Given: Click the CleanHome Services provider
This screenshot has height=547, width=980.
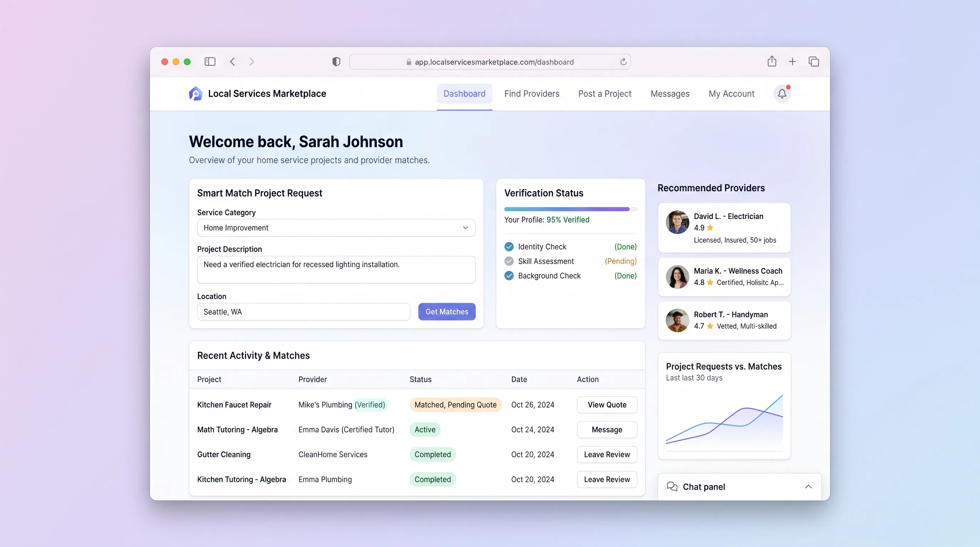Looking at the screenshot, I should (333, 454).
